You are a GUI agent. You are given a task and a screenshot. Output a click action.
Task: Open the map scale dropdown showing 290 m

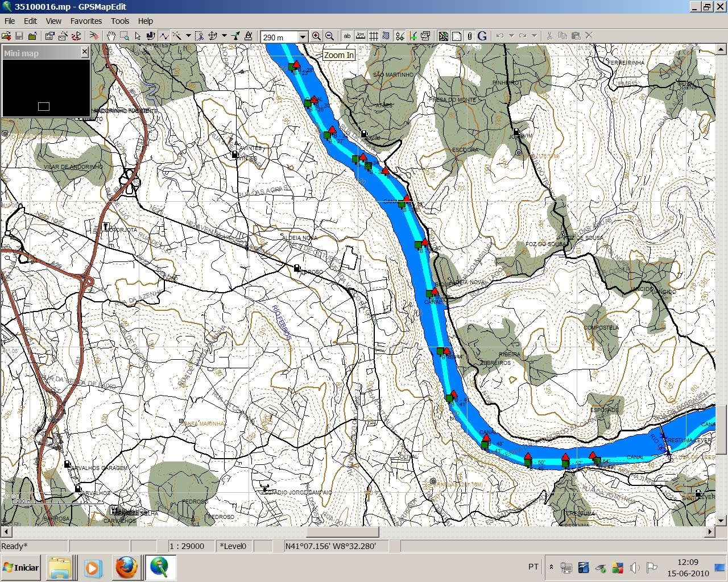click(304, 36)
